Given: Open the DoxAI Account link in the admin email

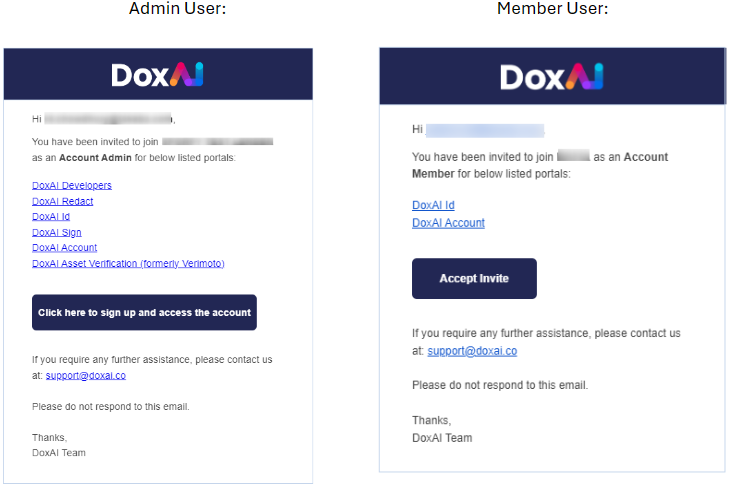Looking at the screenshot, I should click(x=64, y=247).
